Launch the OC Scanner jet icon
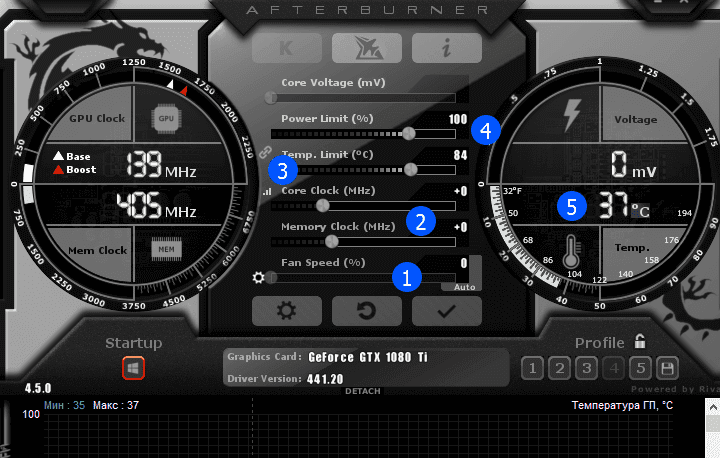 click(x=367, y=48)
